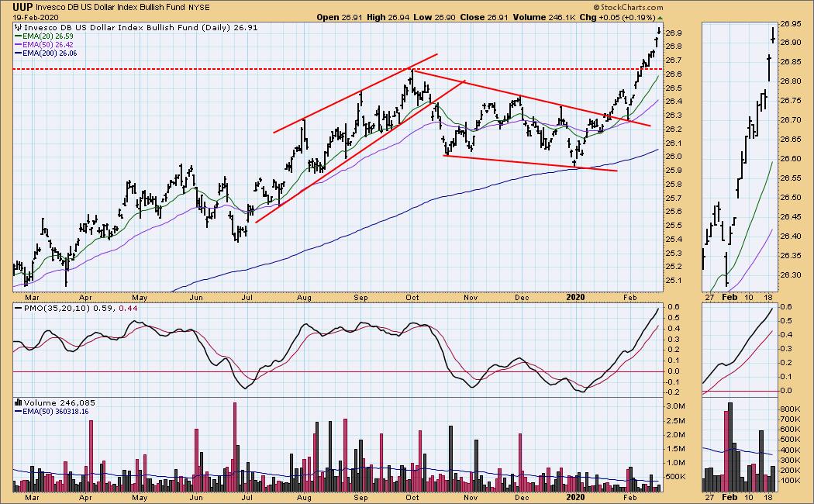814x504 pixels.
Task: Click the High 26.94 value
Action: [388, 17]
